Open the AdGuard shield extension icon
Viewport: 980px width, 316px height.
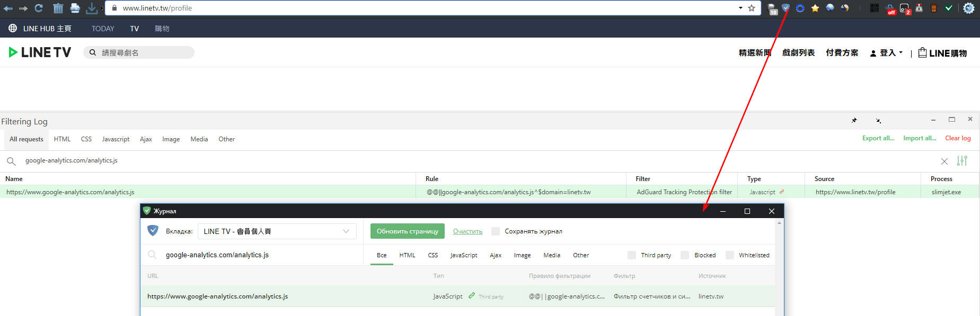coord(786,8)
